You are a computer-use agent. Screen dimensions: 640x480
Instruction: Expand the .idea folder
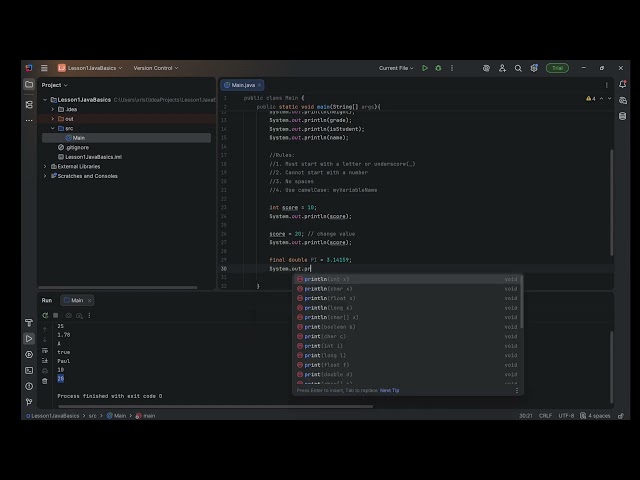click(x=53, y=109)
